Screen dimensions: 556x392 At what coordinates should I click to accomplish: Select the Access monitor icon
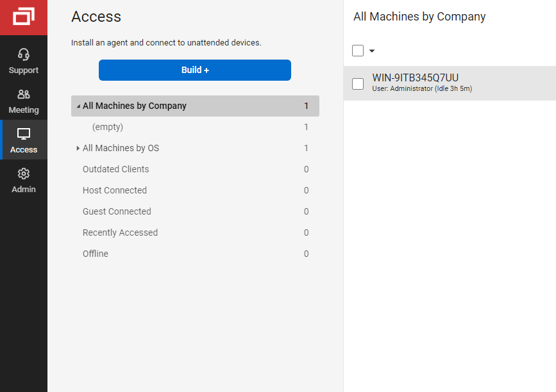(x=24, y=134)
